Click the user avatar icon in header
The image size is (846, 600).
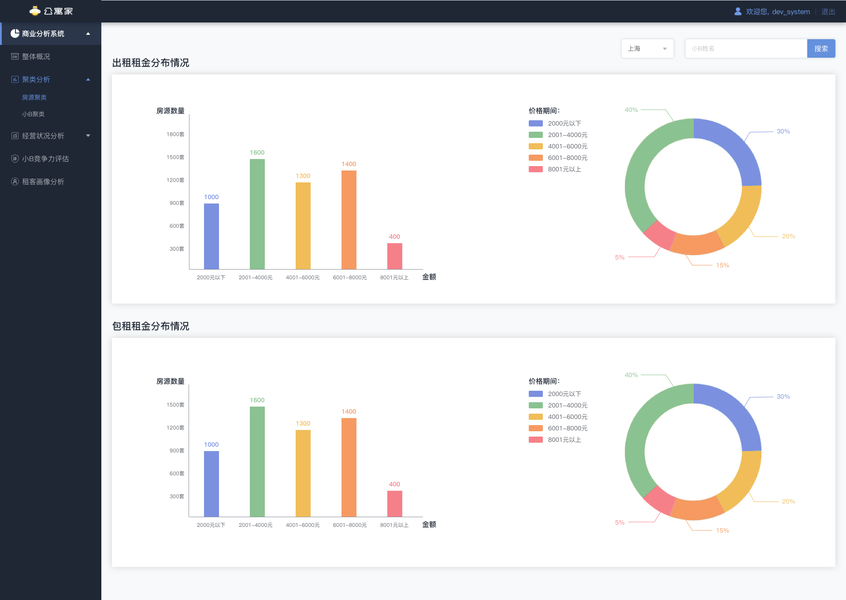(x=738, y=11)
